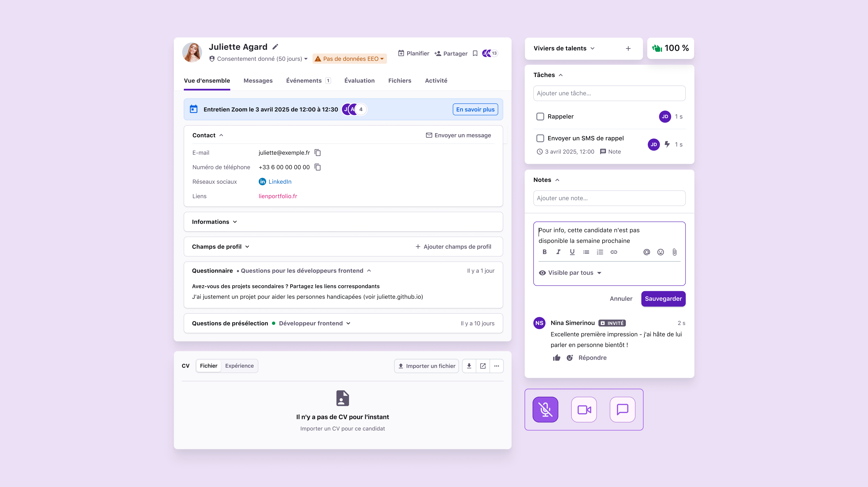The height and width of the screenshot is (487, 868).
Task: Save the note with Sauvegarder
Action: click(x=663, y=299)
